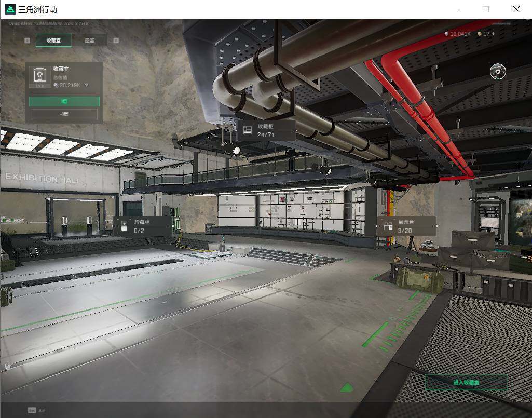
Task: Click the 珍藏柜 treasure cabinet icon
Action: pyautogui.click(x=124, y=226)
